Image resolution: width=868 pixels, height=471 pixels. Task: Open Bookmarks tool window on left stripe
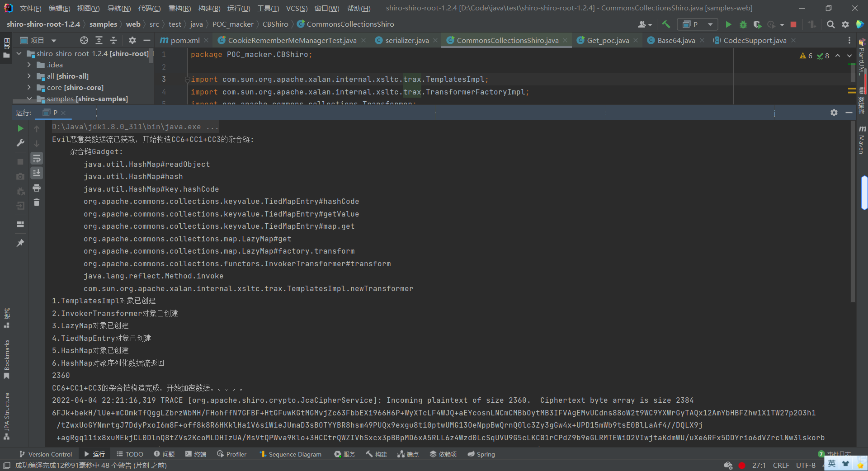click(x=6, y=359)
